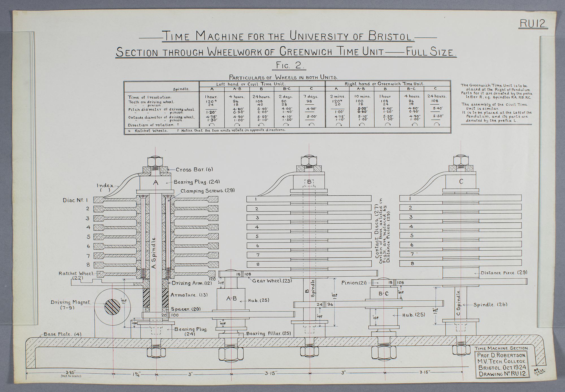The height and width of the screenshot is (392, 565).
Task: Click the RU12 label in the top corner
Action: pyautogui.click(x=533, y=24)
